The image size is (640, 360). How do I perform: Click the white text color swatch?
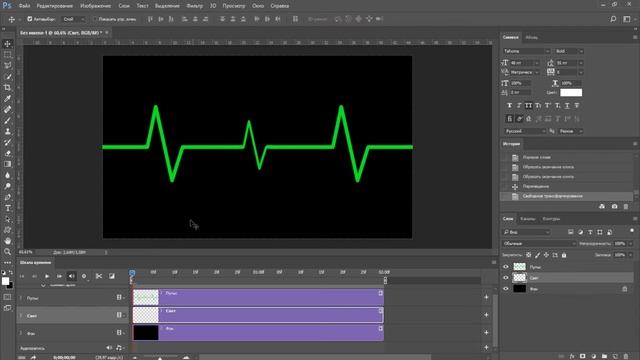click(x=571, y=92)
